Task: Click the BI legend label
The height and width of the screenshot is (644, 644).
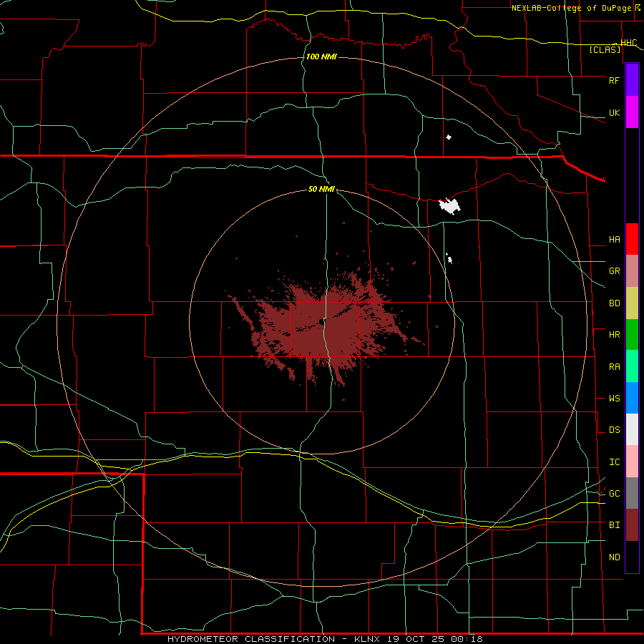Action: point(614,525)
